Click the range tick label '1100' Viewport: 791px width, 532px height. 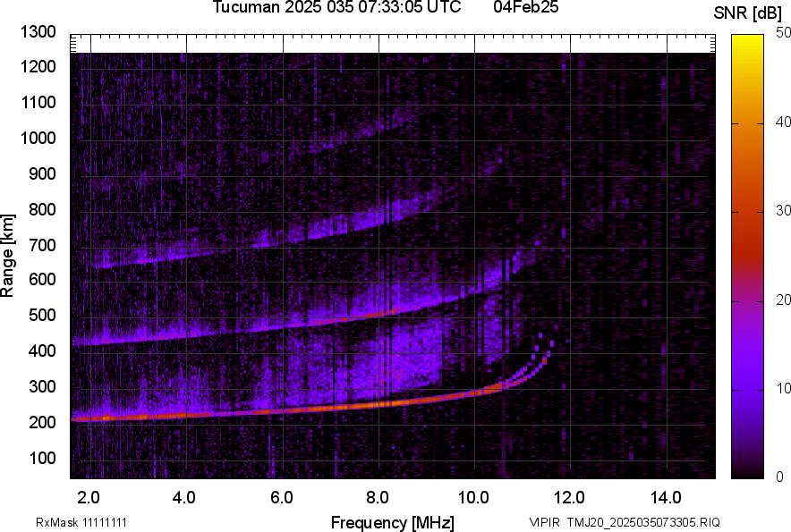38,103
